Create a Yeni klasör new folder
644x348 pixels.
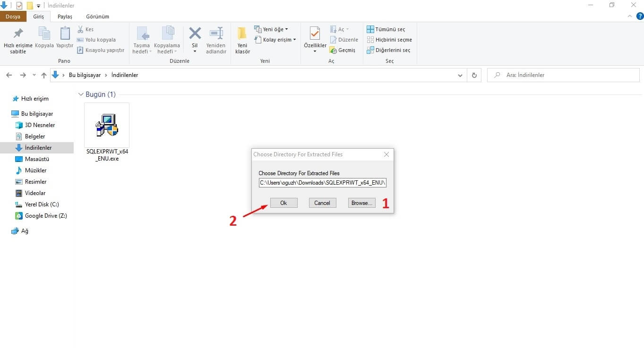pos(242,40)
